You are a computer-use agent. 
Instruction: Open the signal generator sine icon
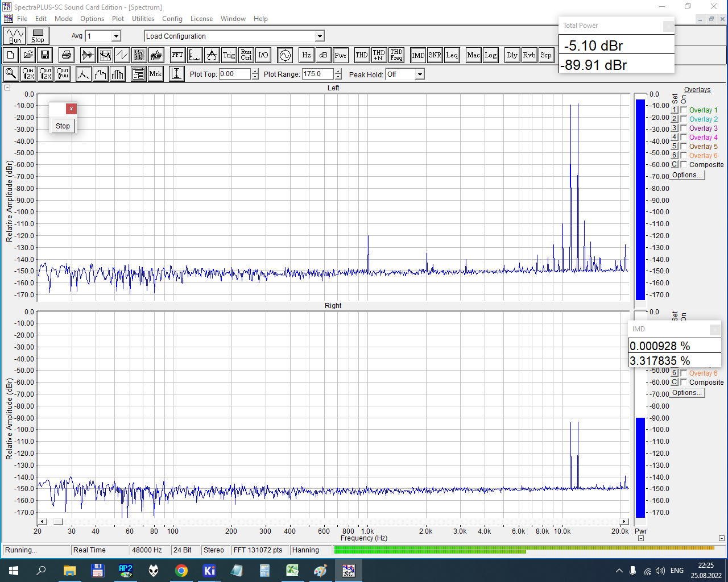(x=285, y=55)
